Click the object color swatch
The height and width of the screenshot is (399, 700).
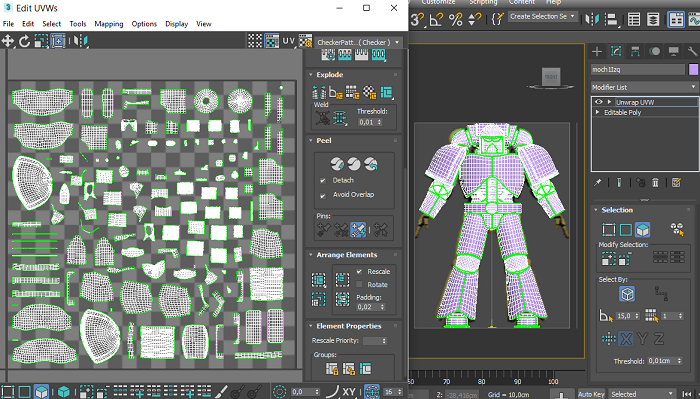[x=693, y=69]
